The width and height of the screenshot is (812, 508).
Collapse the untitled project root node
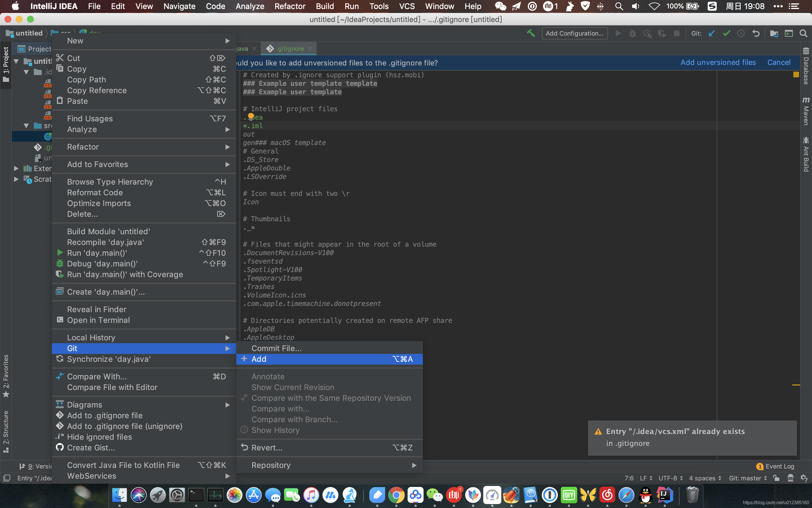coord(16,61)
